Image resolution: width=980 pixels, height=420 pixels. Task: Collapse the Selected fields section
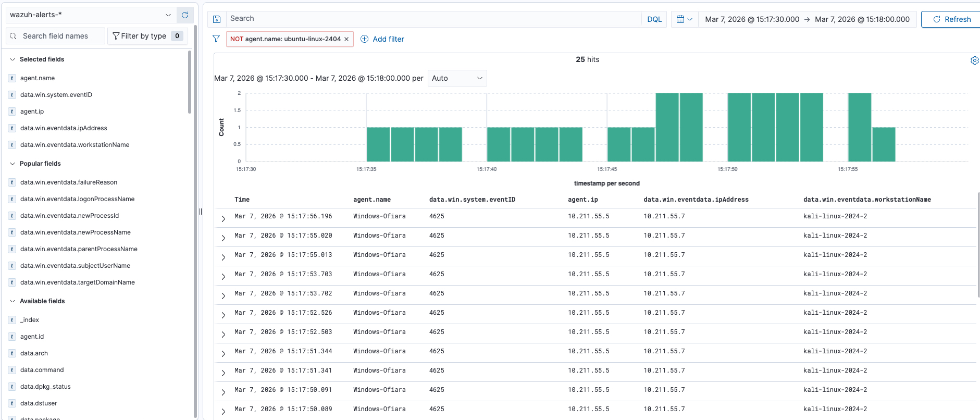[x=13, y=59]
